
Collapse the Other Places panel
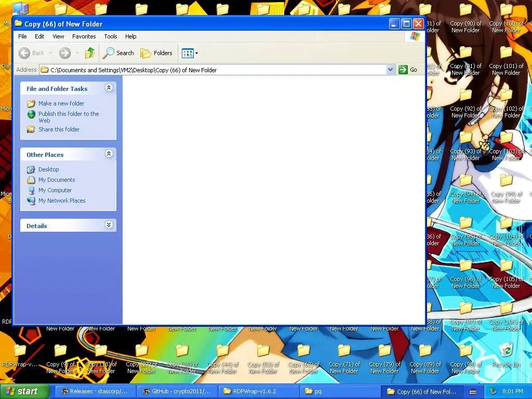click(109, 154)
